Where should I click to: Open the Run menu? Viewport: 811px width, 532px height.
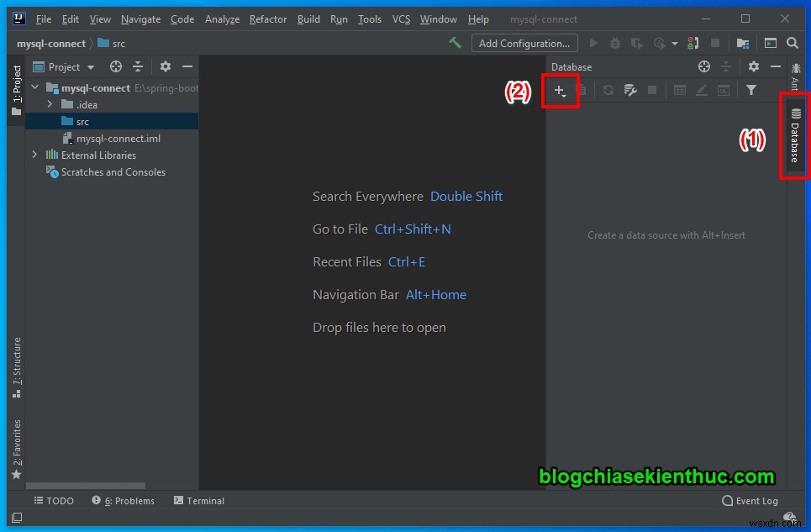pos(339,19)
